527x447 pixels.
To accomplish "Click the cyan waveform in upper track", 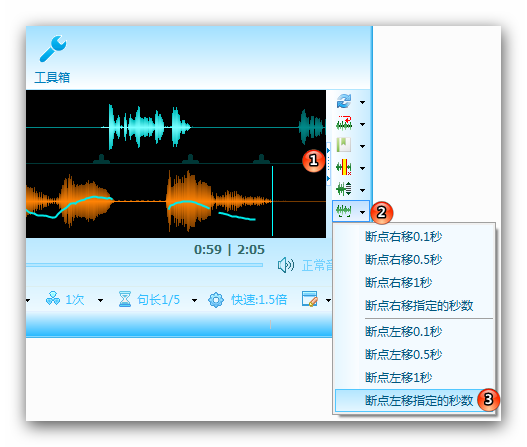I will point(147,127).
